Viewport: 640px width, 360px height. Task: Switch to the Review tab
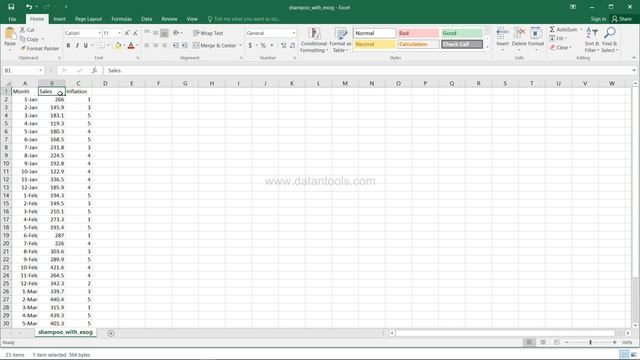point(169,19)
